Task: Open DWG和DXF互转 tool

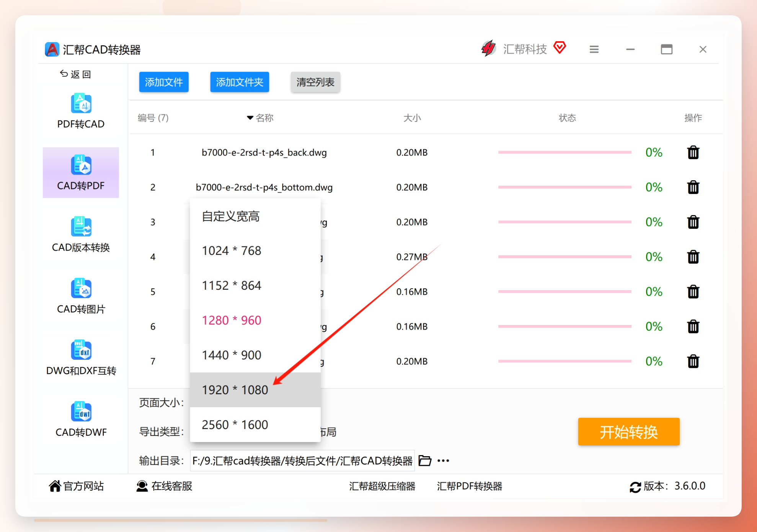Action: click(81, 358)
